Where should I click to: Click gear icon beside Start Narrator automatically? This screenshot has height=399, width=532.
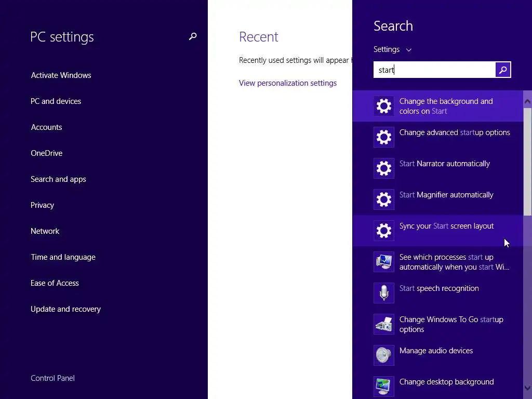point(384,168)
